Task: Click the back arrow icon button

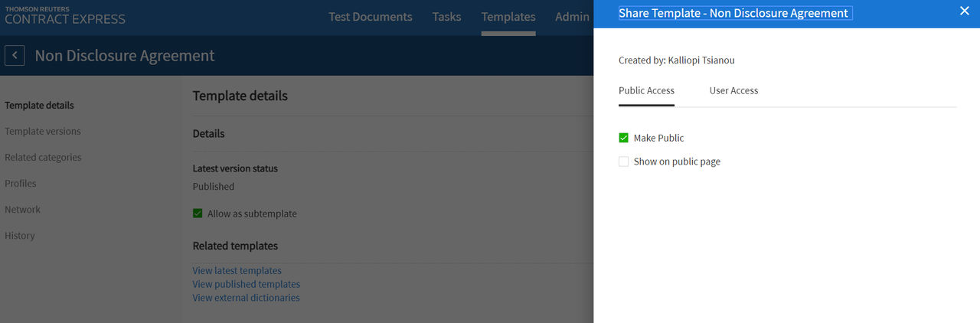Action: click(15, 56)
